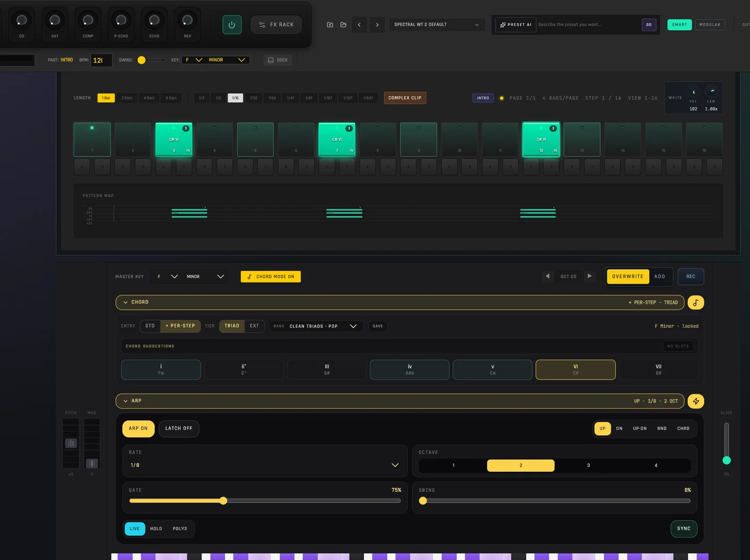This screenshot has width=750, height=560.
Task: Select empty sequencer step 5
Action: [256, 140]
